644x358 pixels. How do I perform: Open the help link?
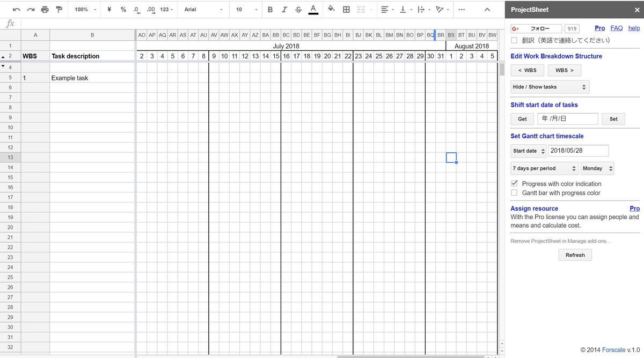[634, 28]
